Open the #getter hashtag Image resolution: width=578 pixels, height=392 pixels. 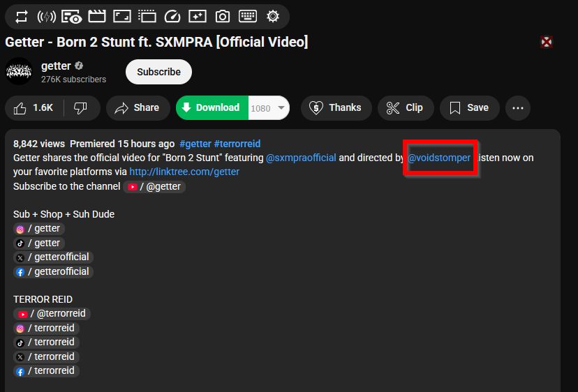point(195,144)
